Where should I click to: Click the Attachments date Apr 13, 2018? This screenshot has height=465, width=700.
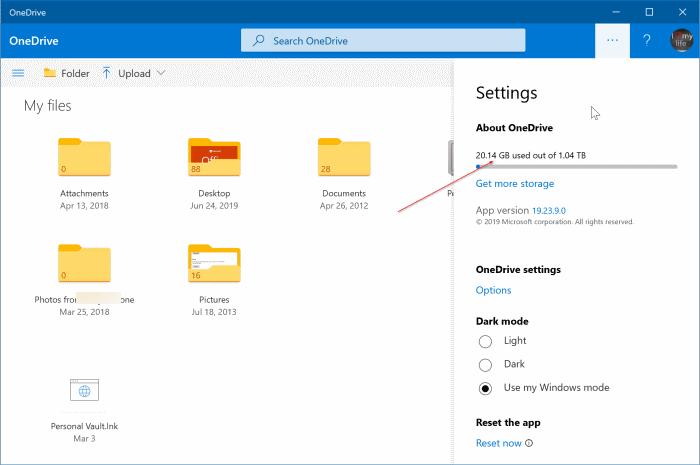[x=84, y=206]
